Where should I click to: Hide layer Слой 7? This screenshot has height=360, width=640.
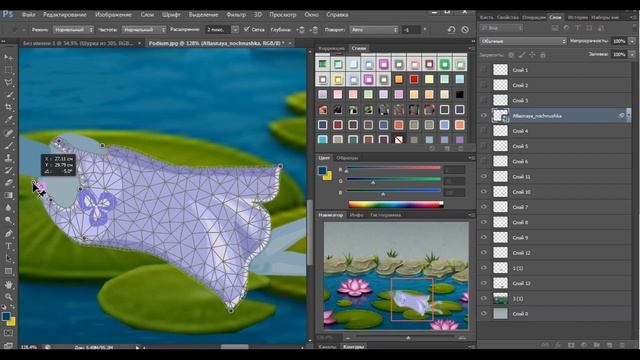point(484,207)
